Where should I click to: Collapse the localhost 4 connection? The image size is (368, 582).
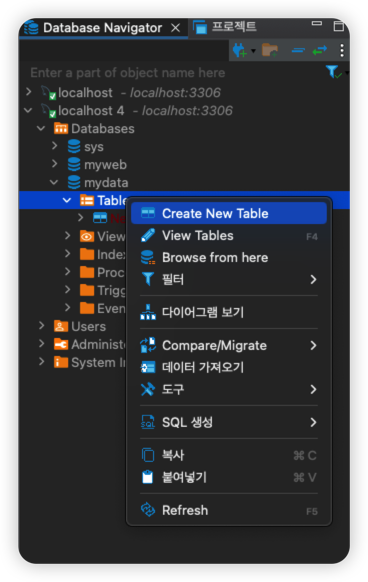pos(28,110)
